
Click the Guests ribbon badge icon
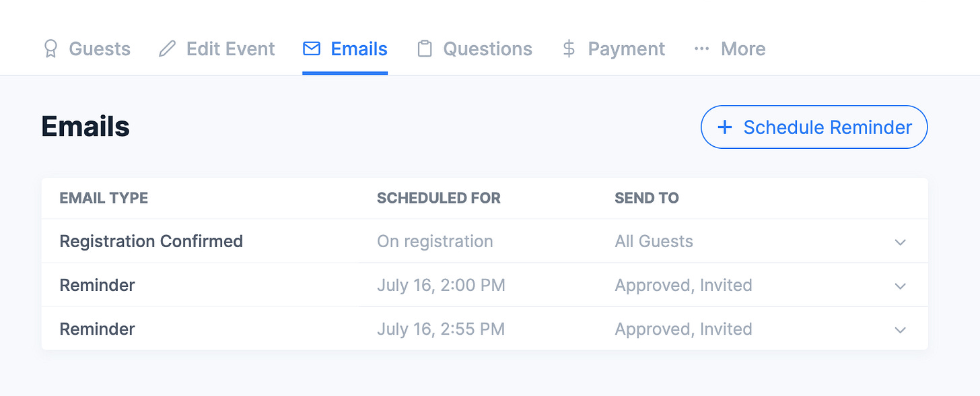(50, 49)
